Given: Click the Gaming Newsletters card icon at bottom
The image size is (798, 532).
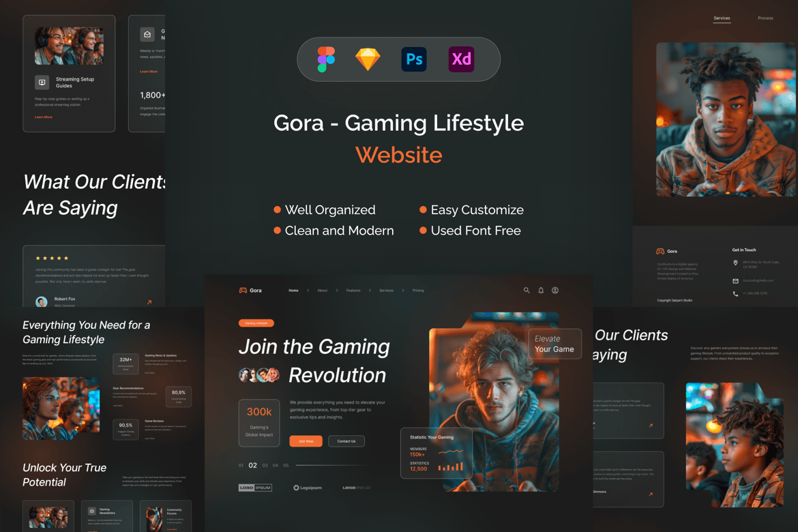Looking at the screenshot, I should (x=91, y=511).
